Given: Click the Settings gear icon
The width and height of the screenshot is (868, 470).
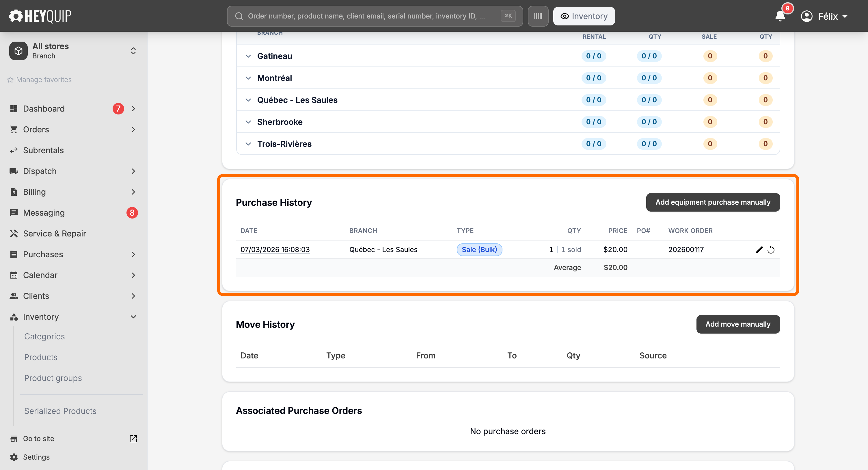Looking at the screenshot, I should point(14,457).
